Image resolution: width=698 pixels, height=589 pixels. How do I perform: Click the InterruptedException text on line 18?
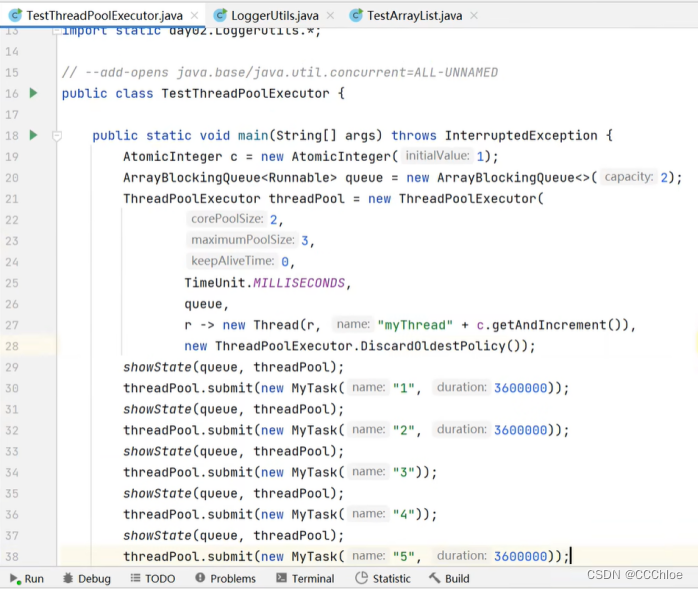[521, 135]
